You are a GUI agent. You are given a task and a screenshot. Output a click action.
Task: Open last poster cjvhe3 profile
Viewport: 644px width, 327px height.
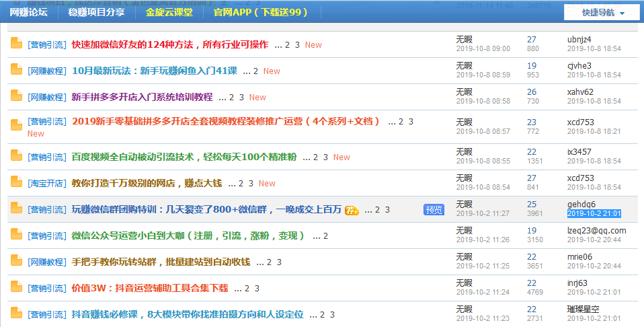pyautogui.click(x=579, y=66)
